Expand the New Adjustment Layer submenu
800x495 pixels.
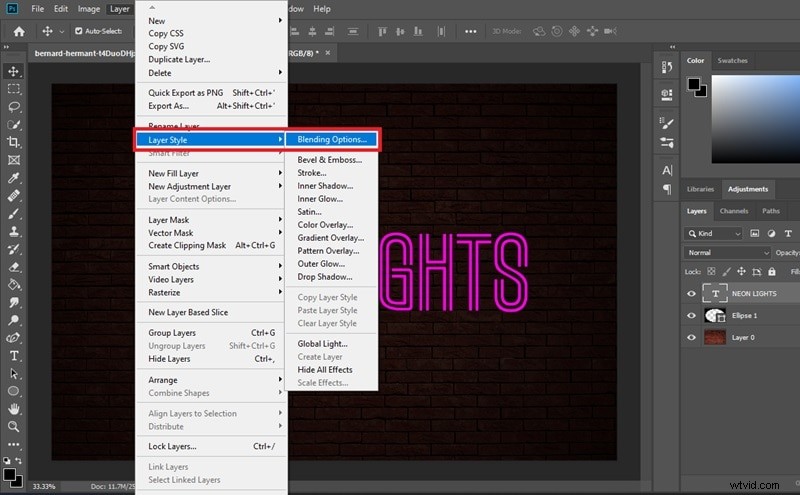tap(211, 186)
